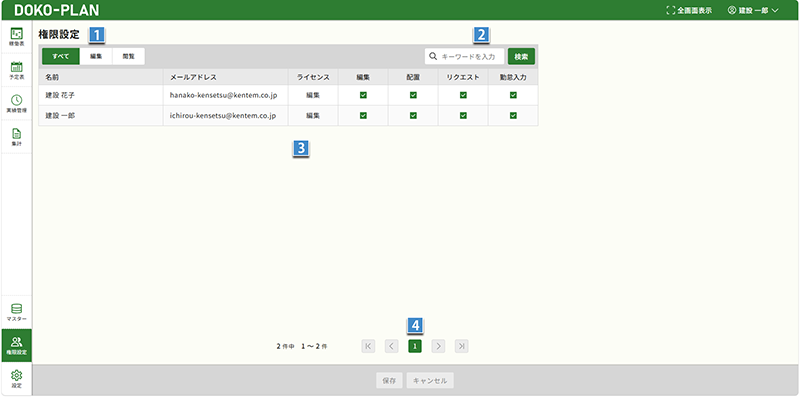
Task: Select the 編集 filter tab
Action: point(96,56)
